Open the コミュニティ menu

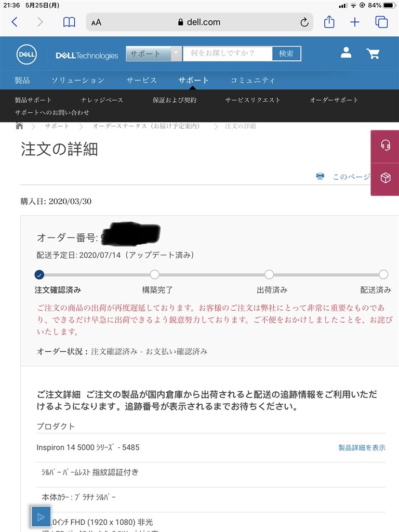[252, 80]
